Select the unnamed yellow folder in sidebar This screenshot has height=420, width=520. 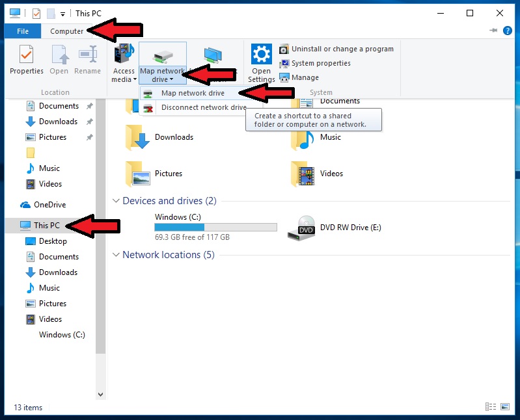(31, 153)
